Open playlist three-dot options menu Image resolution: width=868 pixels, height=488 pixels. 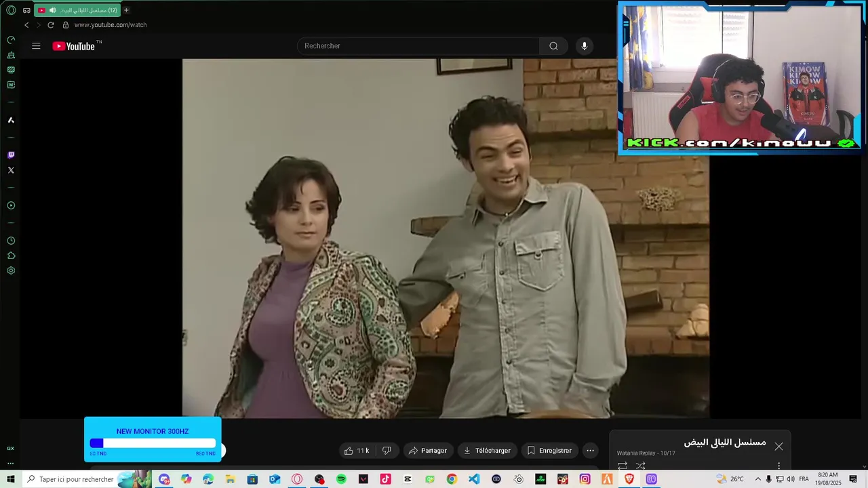click(x=778, y=466)
